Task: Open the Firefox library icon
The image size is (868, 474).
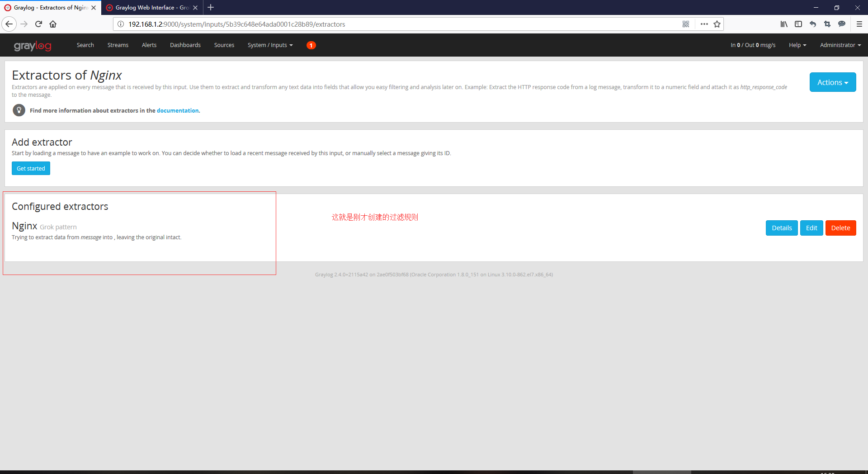Action: (x=784, y=24)
